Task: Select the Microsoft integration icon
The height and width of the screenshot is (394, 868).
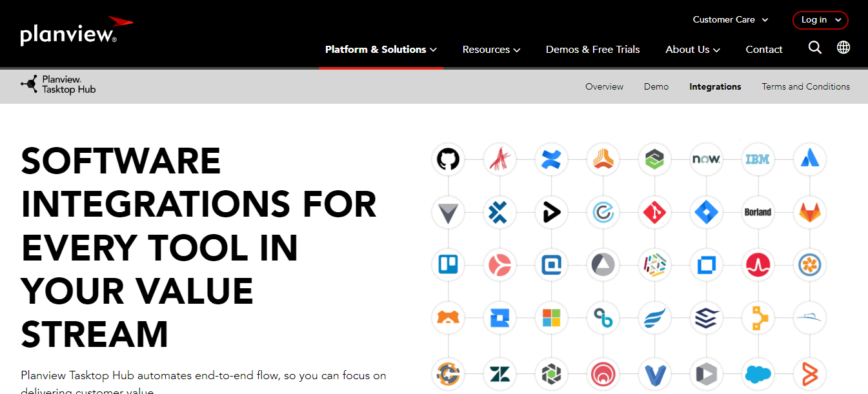Action: point(552,317)
